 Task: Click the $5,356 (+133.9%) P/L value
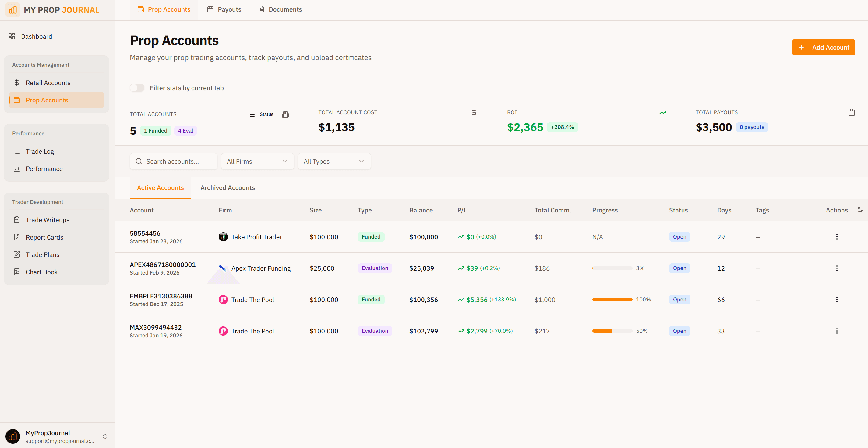tap(487, 300)
